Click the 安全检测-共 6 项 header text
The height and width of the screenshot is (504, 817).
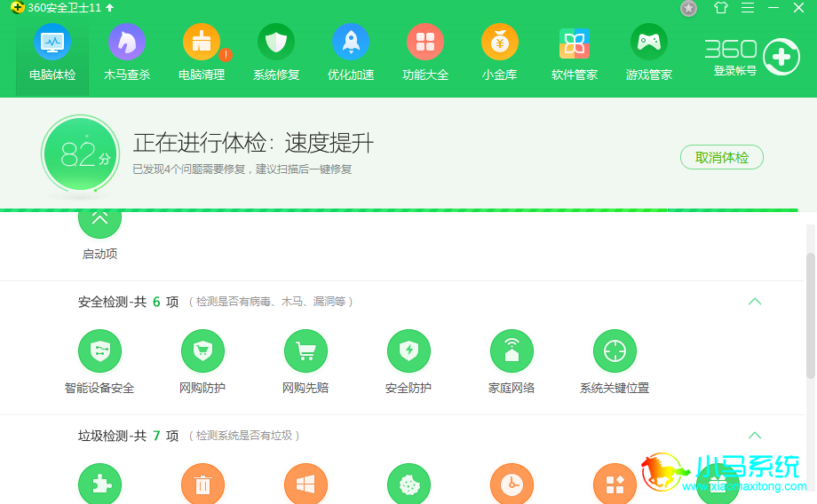coord(128,302)
